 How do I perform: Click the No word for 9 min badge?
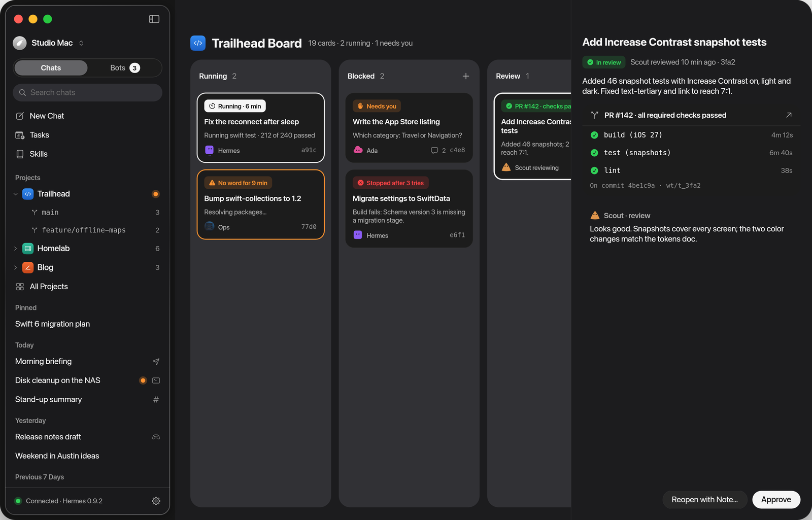(x=238, y=183)
